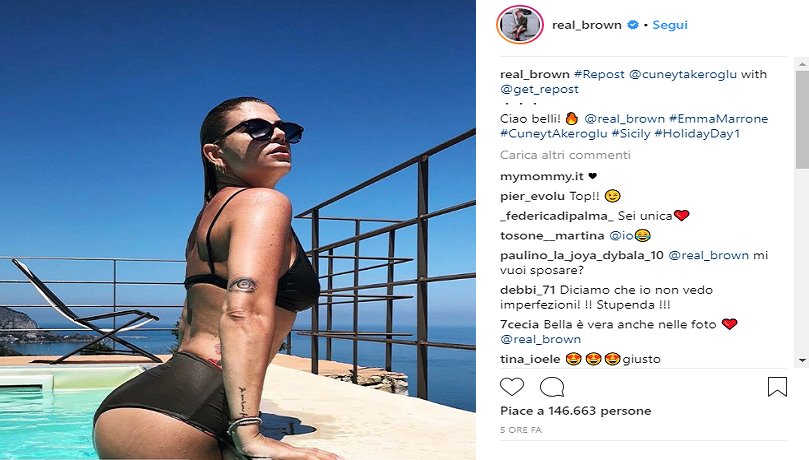Load more comments with 'Carica altri commenti'

(x=565, y=155)
